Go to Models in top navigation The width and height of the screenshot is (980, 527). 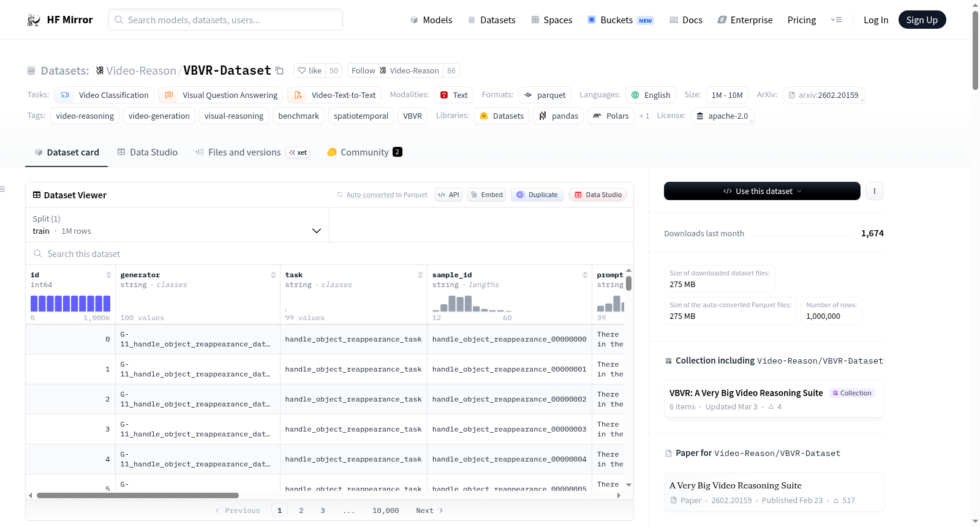(x=431, y=20)
